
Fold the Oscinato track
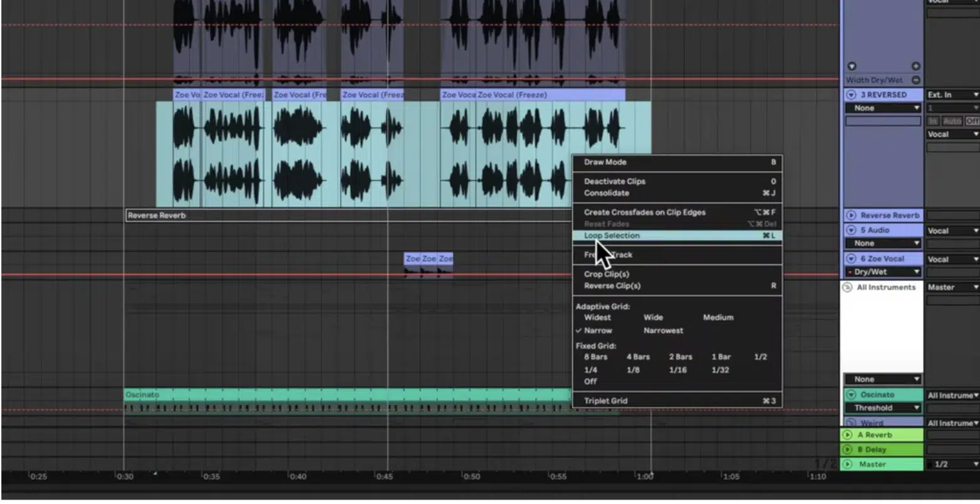851,395
